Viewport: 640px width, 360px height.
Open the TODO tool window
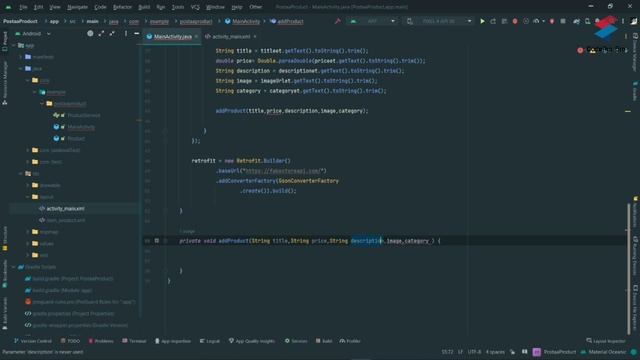click(70, 341)
